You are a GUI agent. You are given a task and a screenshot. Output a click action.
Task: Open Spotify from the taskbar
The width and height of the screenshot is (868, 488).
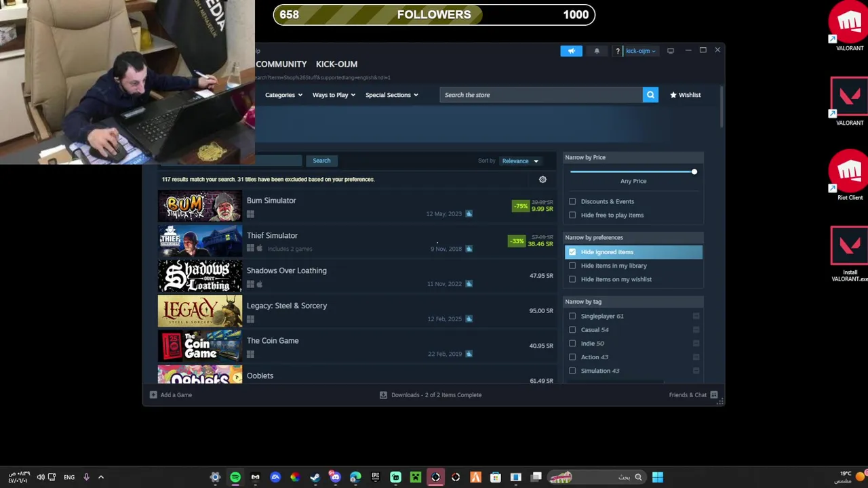coord(235,477)
